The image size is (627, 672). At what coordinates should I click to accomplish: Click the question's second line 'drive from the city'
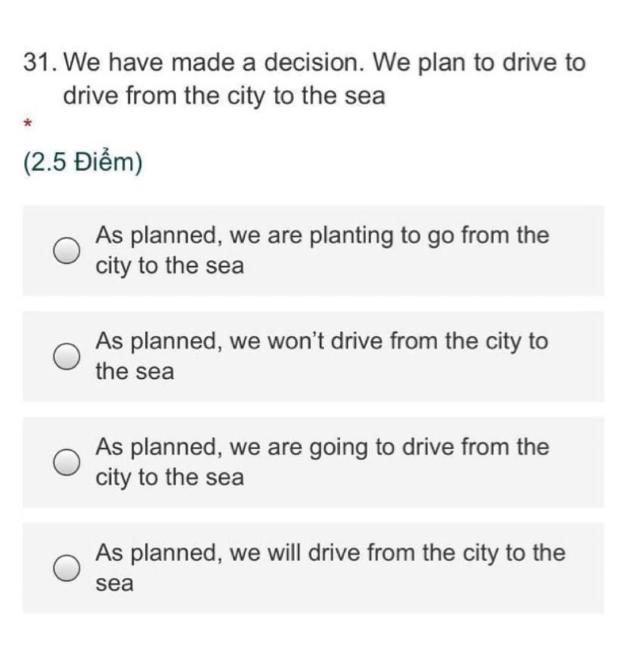click(224, 95)
